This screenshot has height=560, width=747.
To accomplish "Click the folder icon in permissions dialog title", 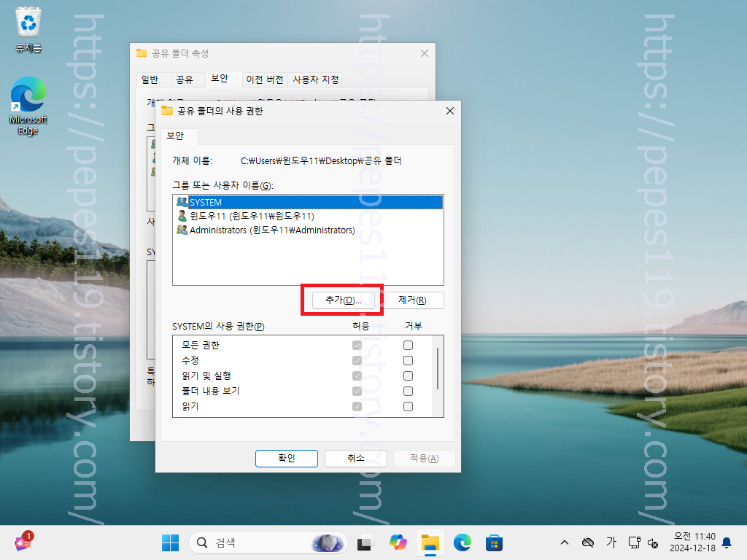I will pos(167,111).
